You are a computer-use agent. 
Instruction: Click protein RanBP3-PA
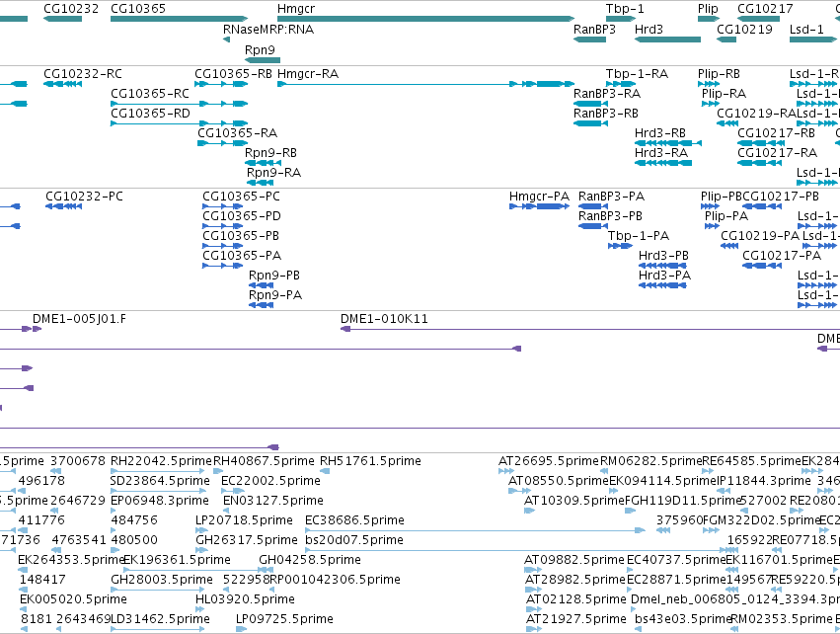click(611, 197)
